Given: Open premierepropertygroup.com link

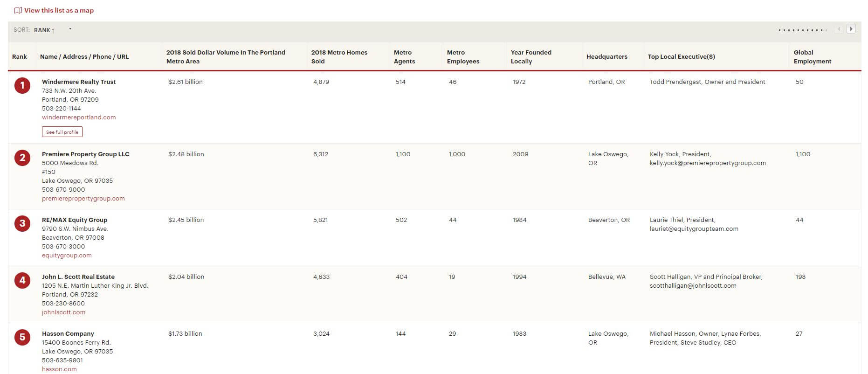Looking at the screenshot, I should coord(83,198).
